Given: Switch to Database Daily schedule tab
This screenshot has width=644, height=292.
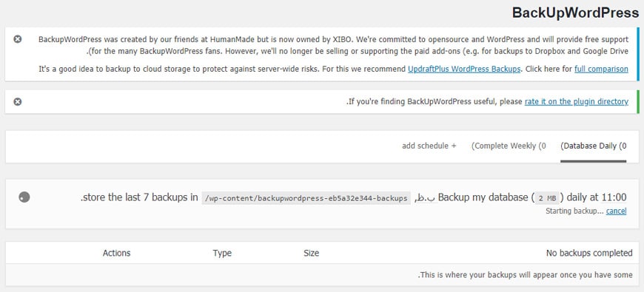Looking at the screenshot, I should pyautogui.click(x=594, y=146).
